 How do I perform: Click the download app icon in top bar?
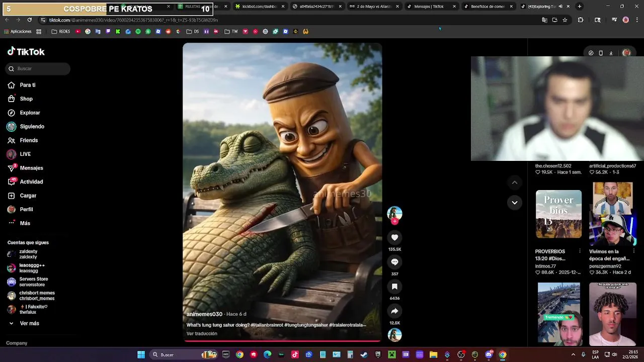[611, 53]
